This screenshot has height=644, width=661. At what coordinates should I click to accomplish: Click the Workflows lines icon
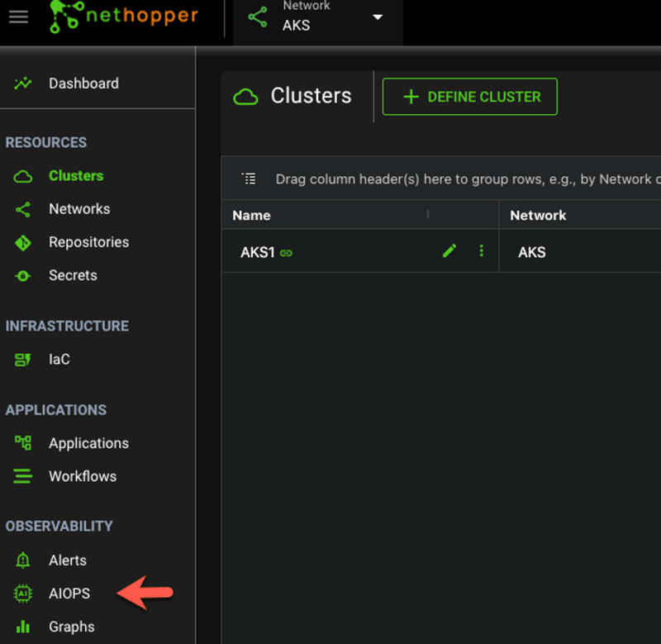point(23,476)
